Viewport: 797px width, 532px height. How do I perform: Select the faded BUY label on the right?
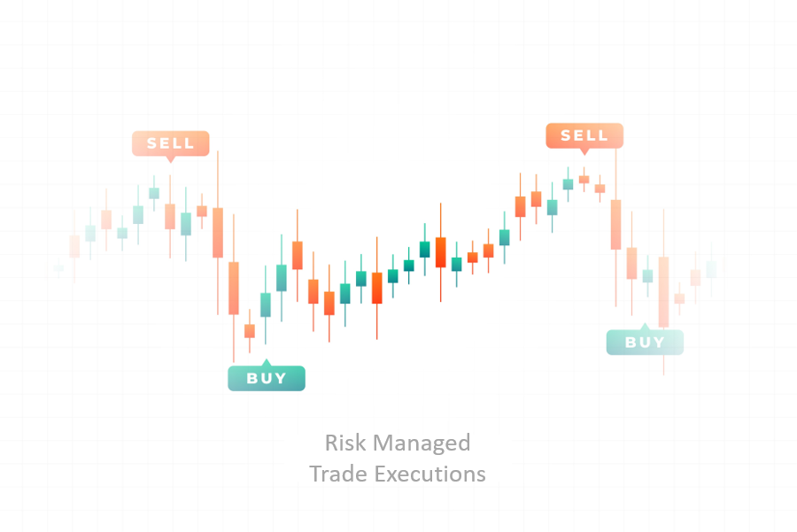645,342
